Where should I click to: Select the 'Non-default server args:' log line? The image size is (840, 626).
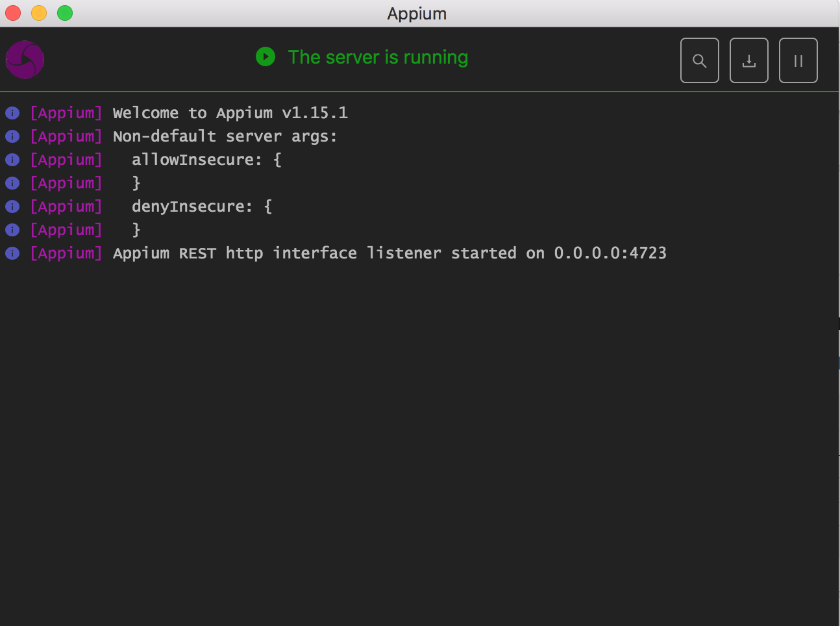click(x=225, y=136)
